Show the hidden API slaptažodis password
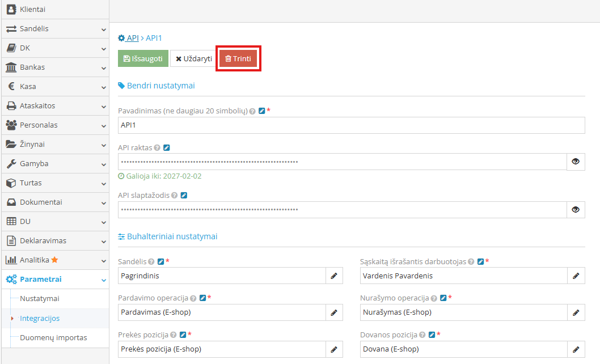Screen dimensions: 600x364 click(x=575, y=210)
